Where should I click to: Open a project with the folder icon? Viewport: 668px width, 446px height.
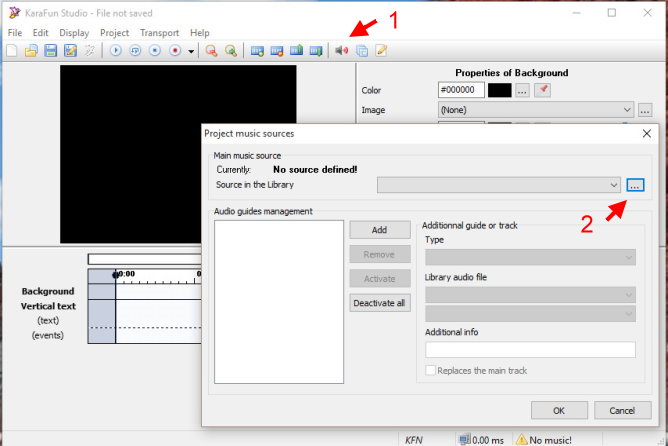(x=31, y=51)
